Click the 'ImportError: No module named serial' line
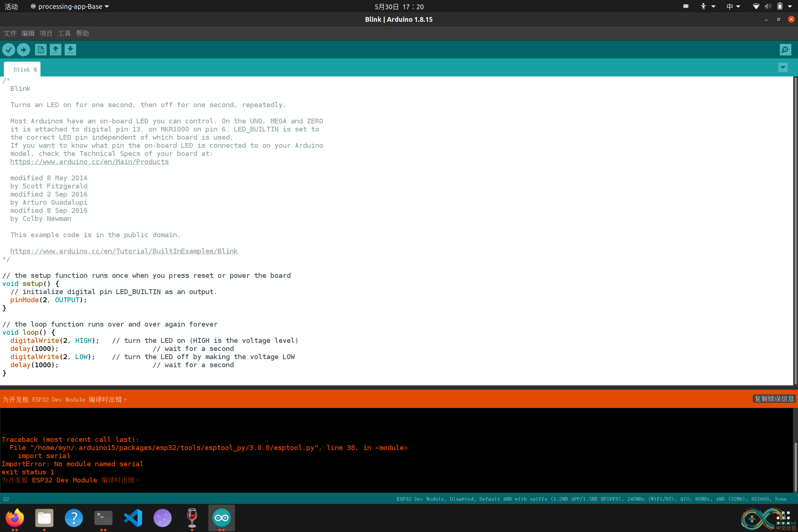 [x=72, y=464]
